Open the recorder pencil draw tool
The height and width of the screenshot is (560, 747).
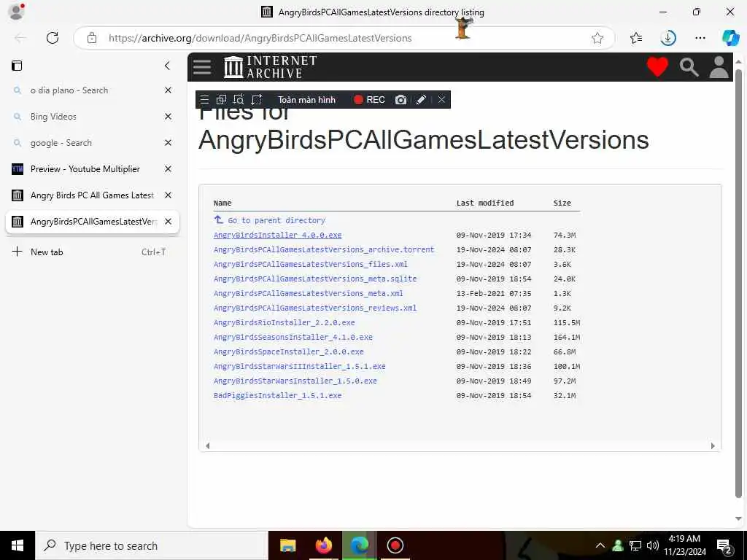[x=421, y=99]
